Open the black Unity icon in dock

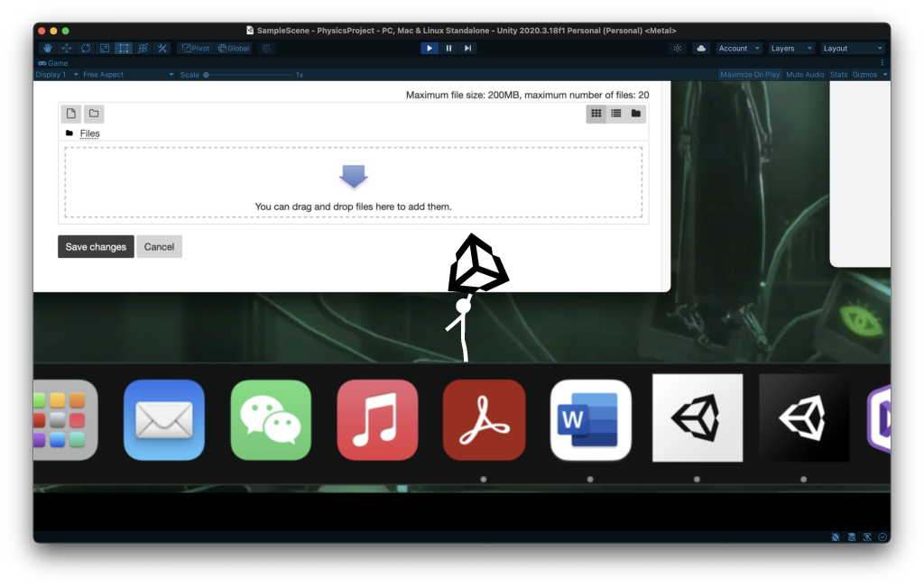click(804, 418)
